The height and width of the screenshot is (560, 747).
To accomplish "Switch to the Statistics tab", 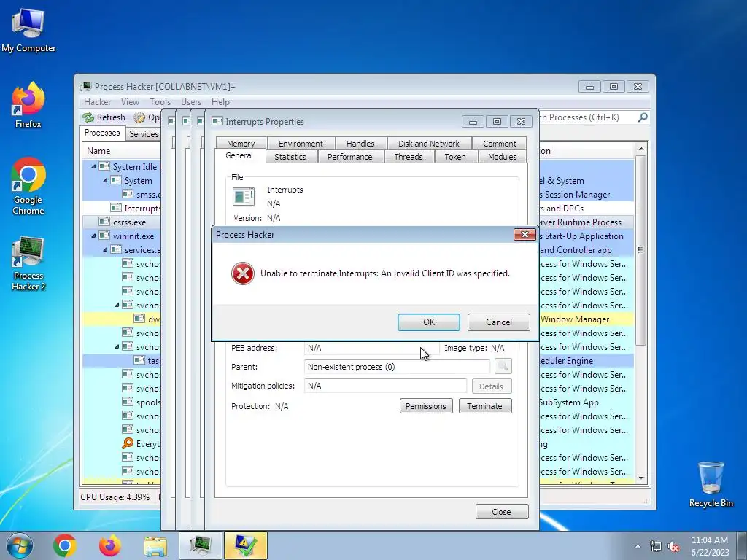I will pos(290,157).
